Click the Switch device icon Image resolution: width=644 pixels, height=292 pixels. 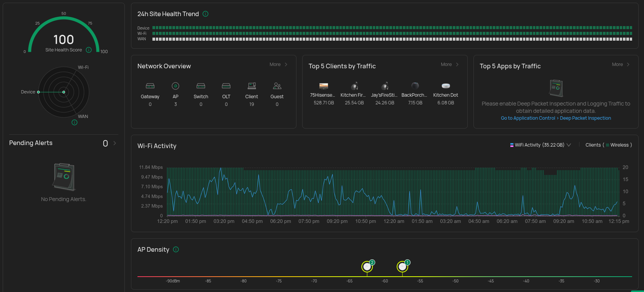(201, 86)
